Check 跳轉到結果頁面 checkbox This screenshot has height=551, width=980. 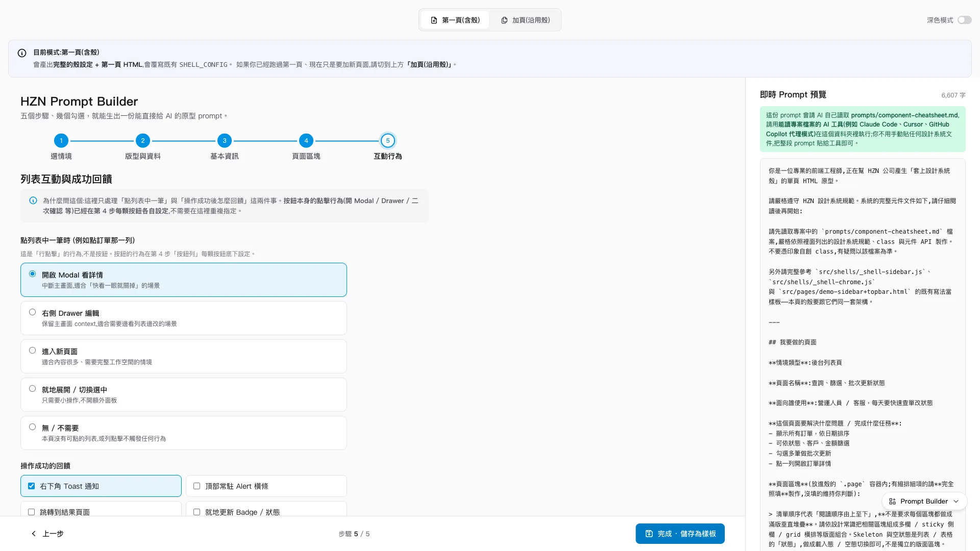32,512
